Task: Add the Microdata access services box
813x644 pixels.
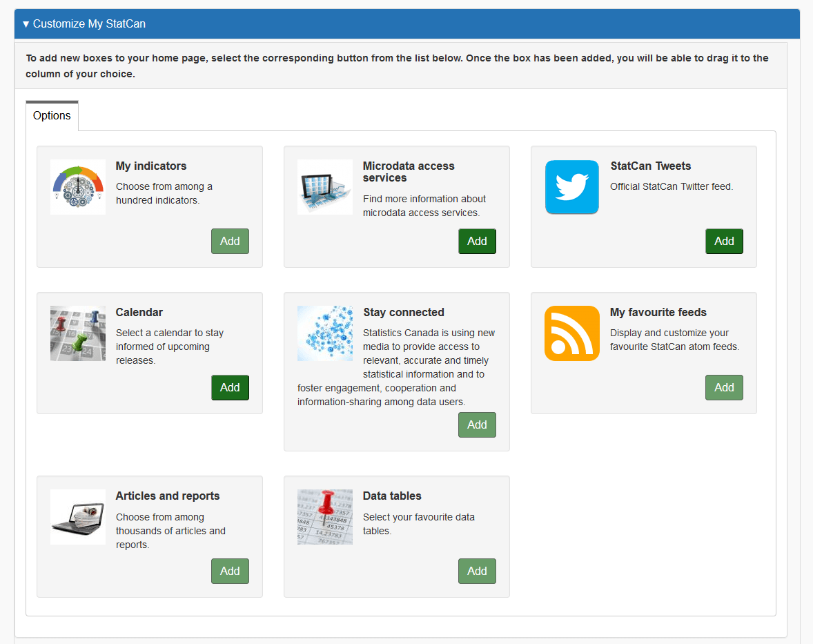Action: click(x=477, y=242)
